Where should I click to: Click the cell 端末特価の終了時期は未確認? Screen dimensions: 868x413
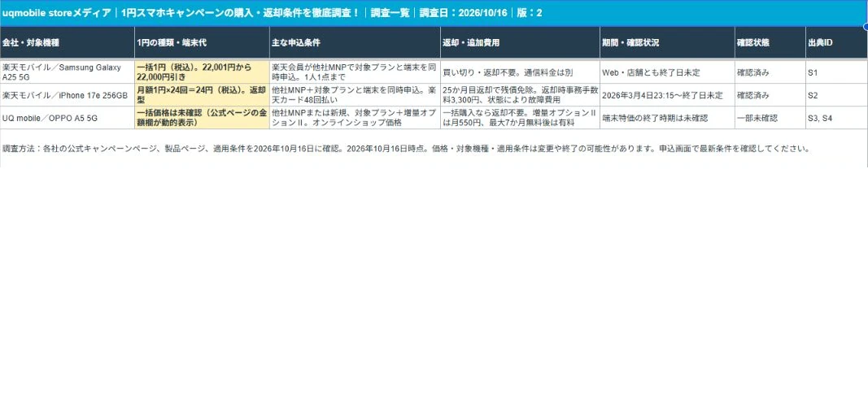click(x=668, y=118)
